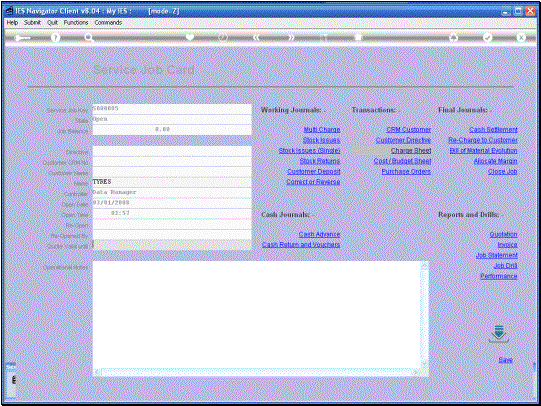Open the Submit menu

(x=32, y=22)
